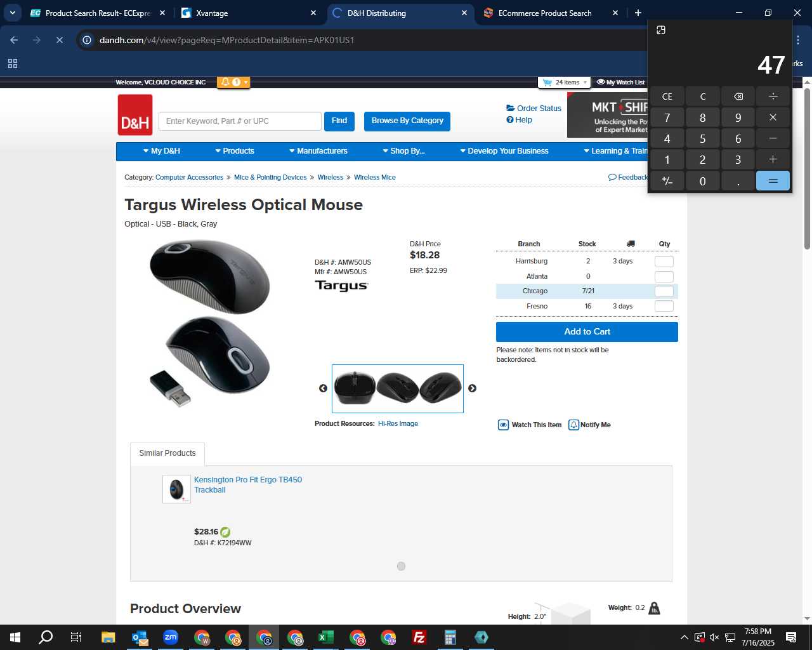Select the first front-view mouse thumbnail

pyautogui.click(x=355, y=388)
